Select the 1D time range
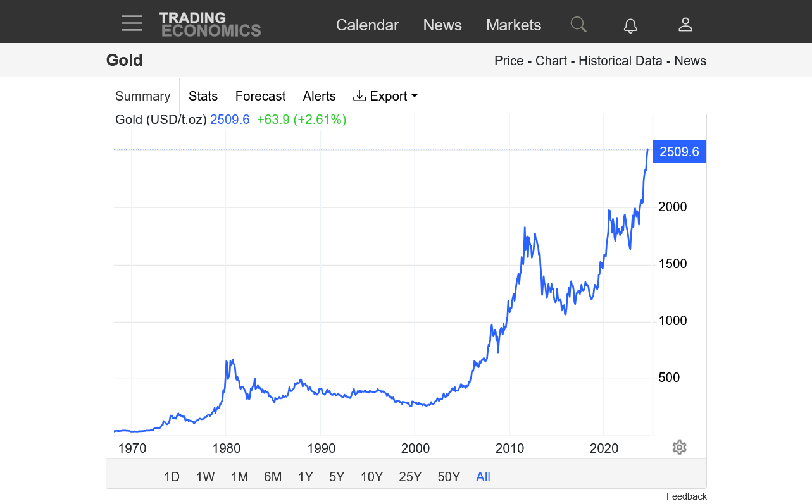 [x=172, y=477]
